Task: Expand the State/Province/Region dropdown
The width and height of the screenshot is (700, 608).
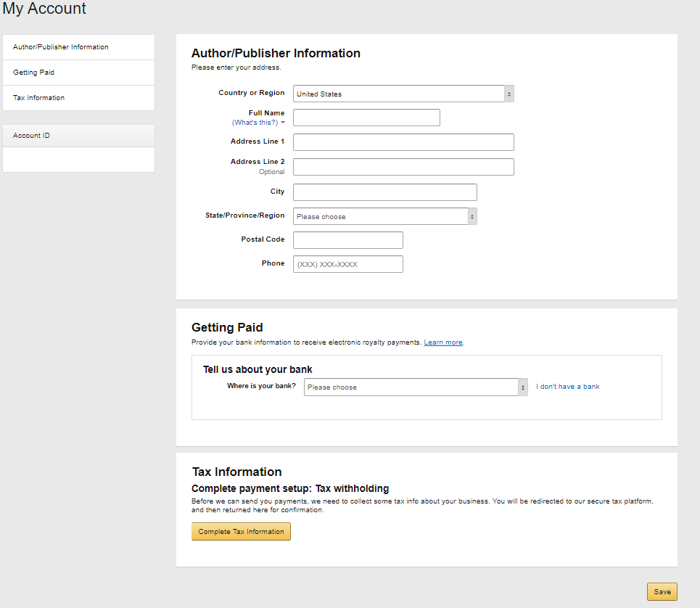Action: 384,216
